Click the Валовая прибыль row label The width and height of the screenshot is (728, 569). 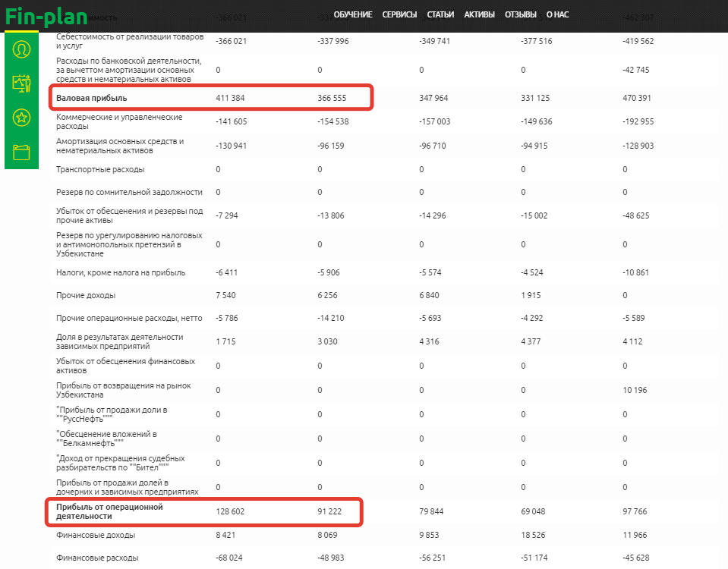(x=92, y=98)
